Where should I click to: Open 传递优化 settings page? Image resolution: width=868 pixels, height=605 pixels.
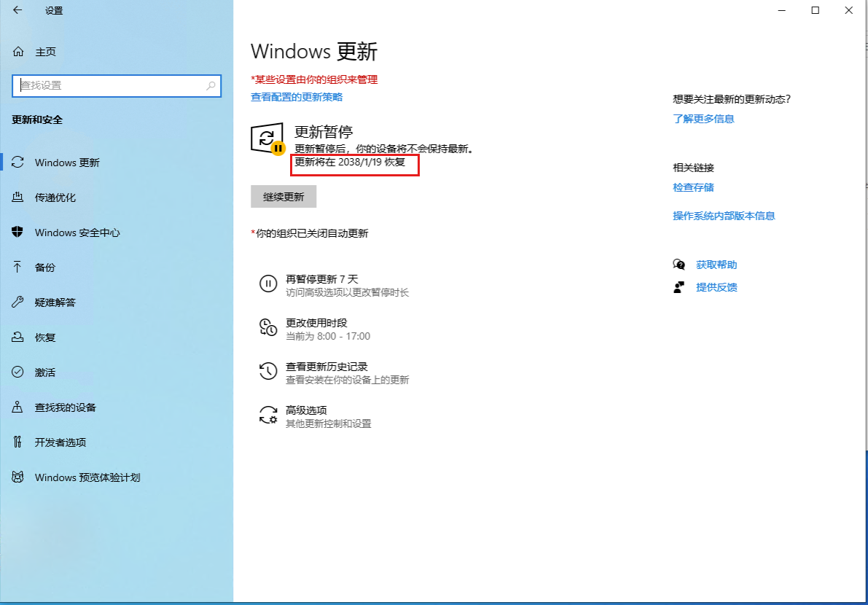(x=117, y=197)
